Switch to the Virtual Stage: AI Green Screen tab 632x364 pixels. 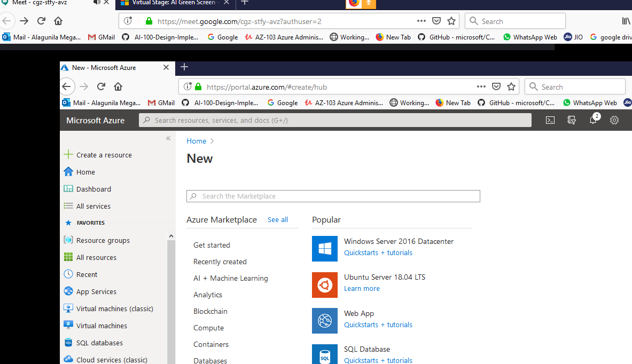pos(175,3)
